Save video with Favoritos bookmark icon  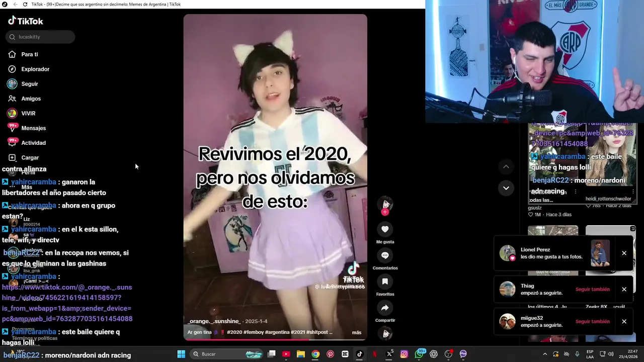385,282
